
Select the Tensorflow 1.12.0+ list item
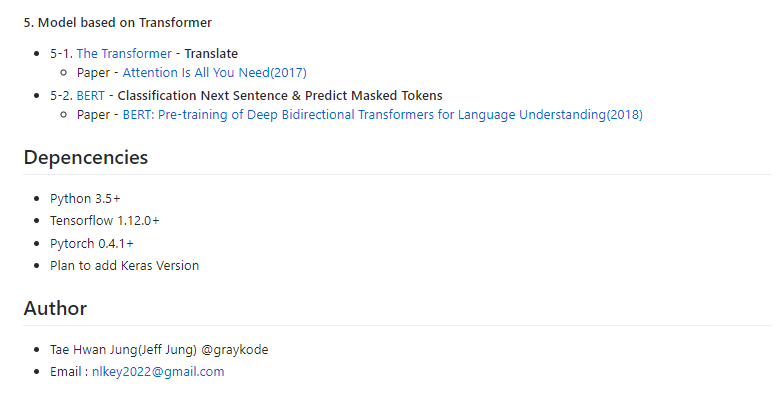point(105,221)
